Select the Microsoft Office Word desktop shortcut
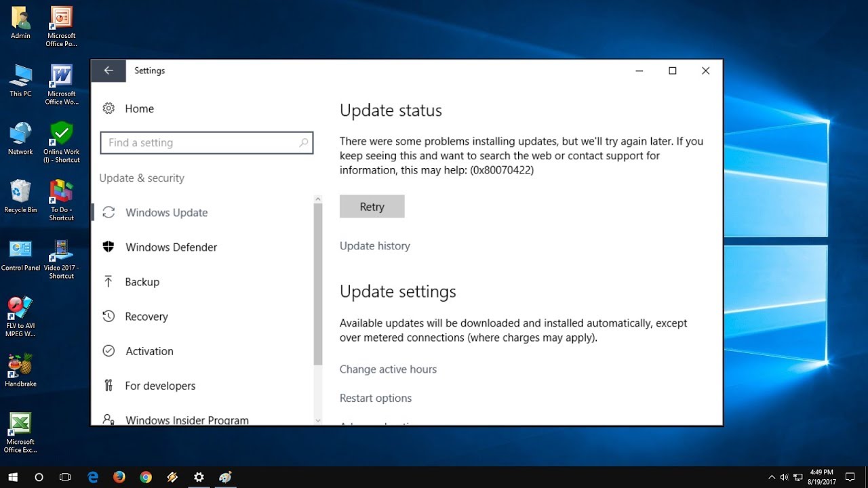 click(x=61, y=85)
